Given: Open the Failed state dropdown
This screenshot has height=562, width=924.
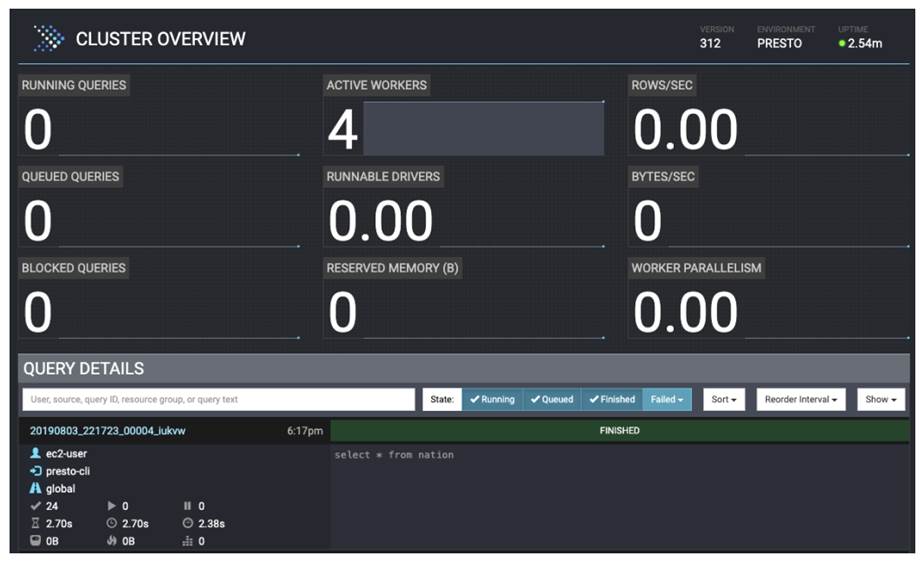Looking at the screenshot, I should click(666, 399).
